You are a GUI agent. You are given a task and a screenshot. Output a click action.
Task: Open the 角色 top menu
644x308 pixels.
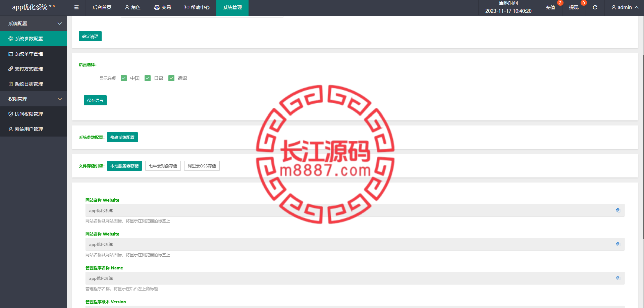coord(132,7)
